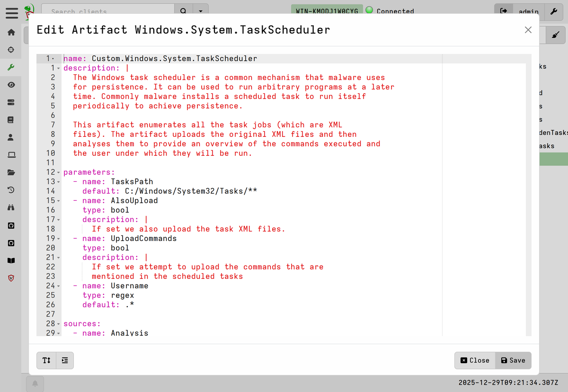Open Notebooks book icon in sidebar
The height and width of the screenshot is (392, 568).
click(x=11, y=120)
